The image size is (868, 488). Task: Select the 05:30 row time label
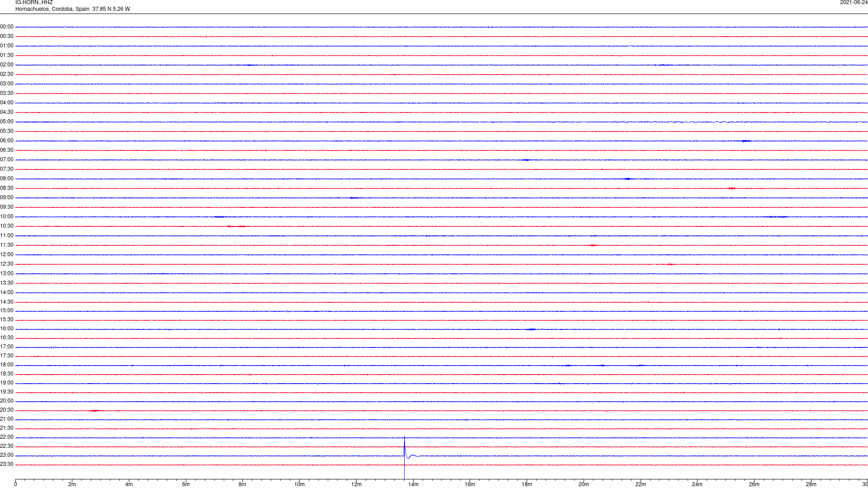click(7, 131)
